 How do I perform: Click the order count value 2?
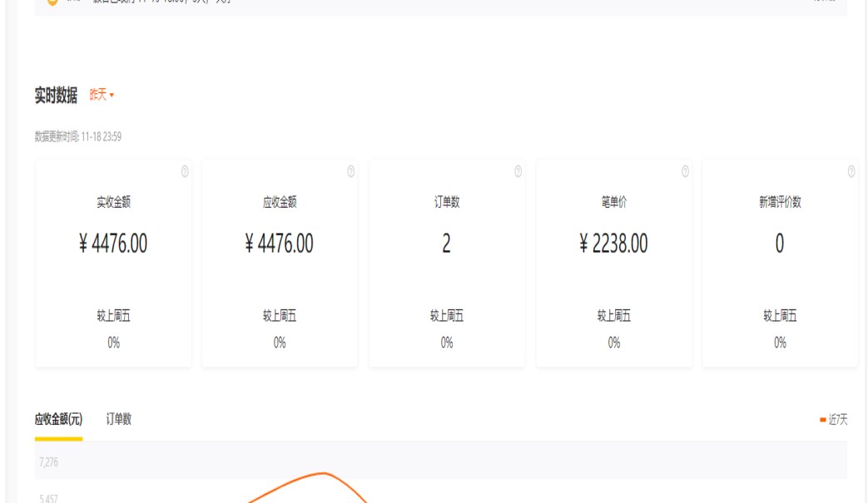(x=447, y=244)
